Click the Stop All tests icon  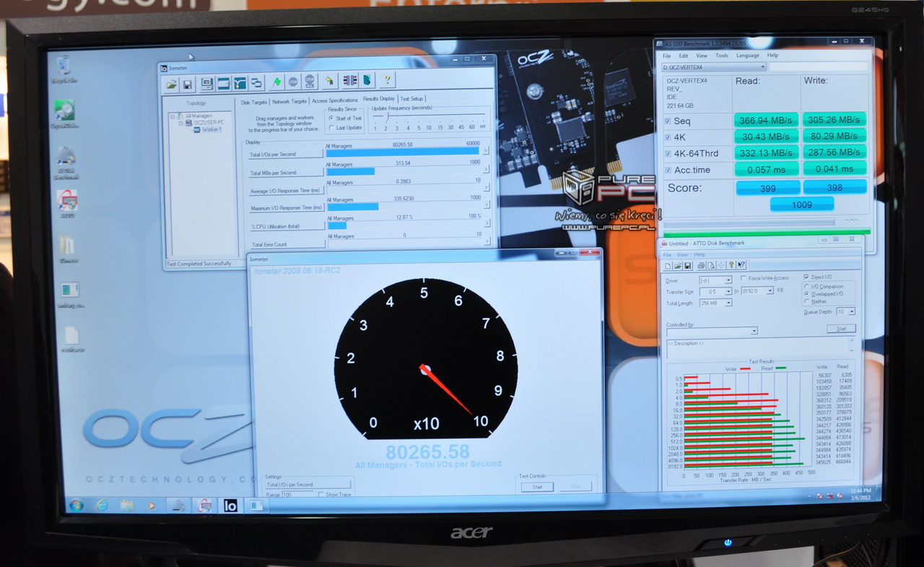tap(310, 82)
